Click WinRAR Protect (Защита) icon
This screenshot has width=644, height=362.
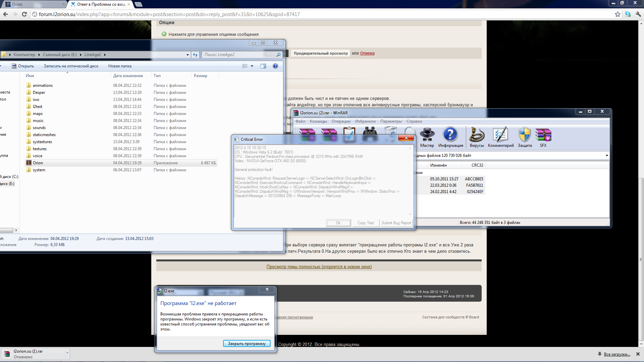coord(525,137)
